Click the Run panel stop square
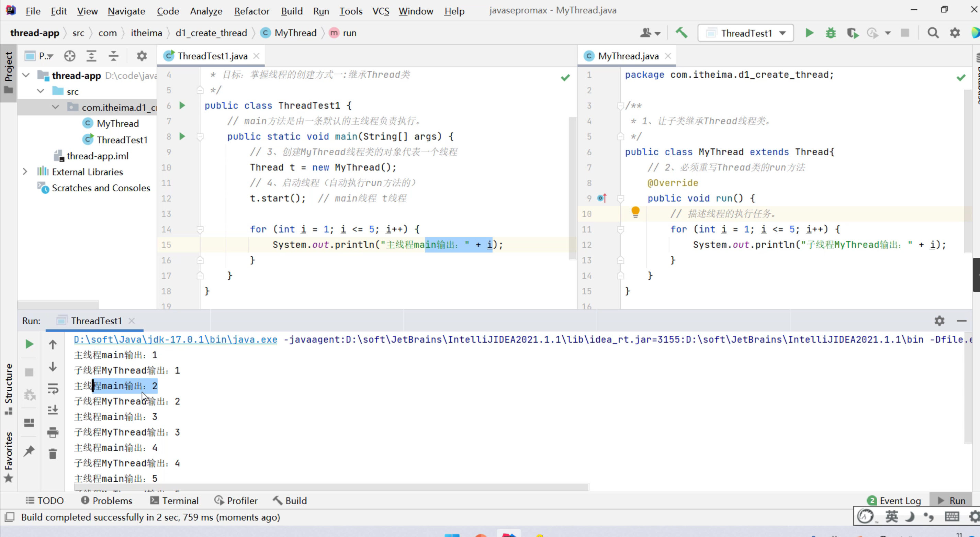Screen dimensions: 980x537 pyautogui.click(x=29, y=372)
